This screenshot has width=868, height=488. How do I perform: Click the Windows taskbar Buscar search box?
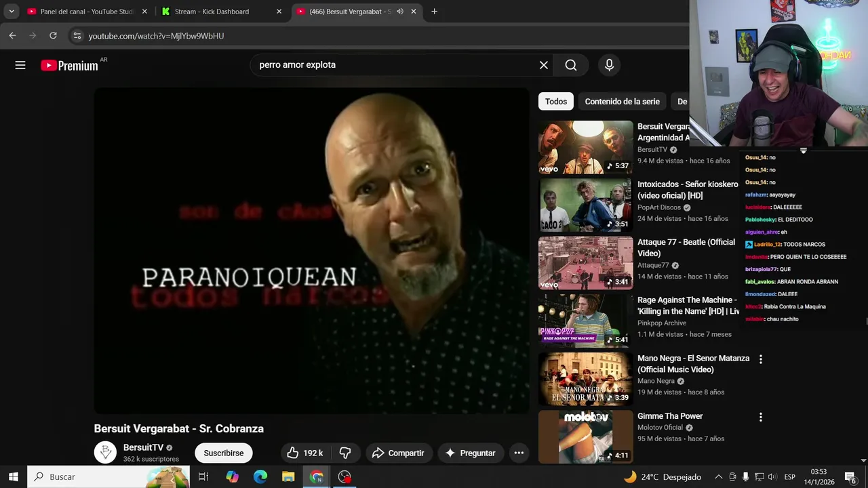click(108, 476)
